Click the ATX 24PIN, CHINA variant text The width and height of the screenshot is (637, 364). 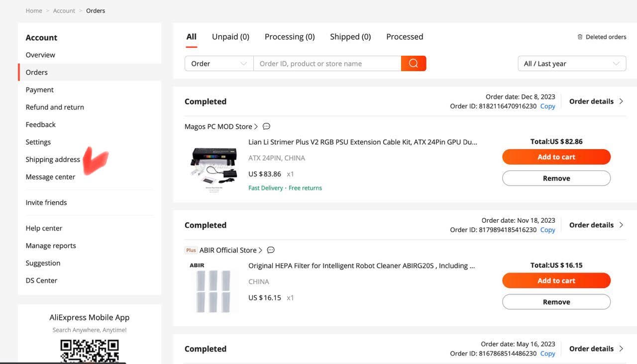click(277, 158)
